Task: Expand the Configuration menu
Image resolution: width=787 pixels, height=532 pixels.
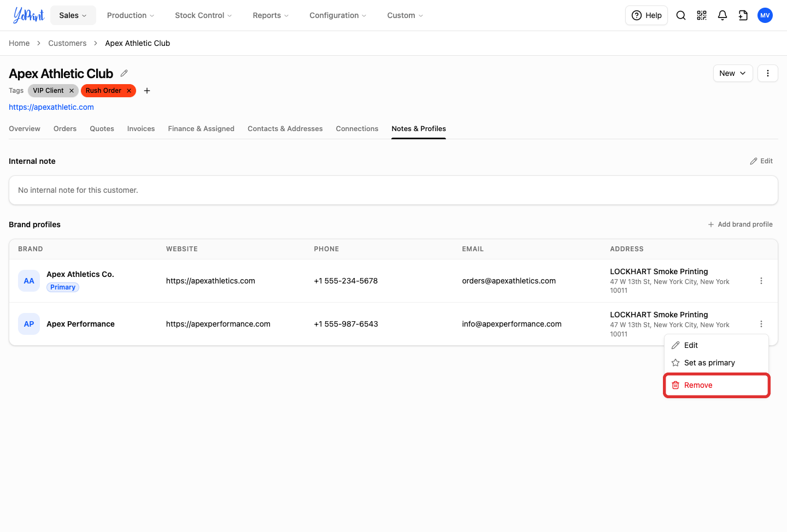Action: pos(338,15)
